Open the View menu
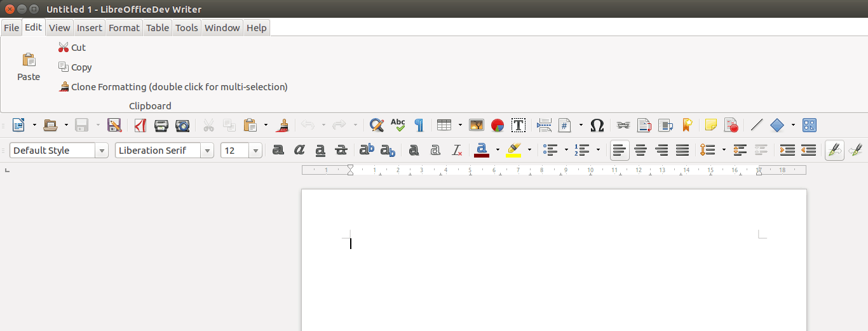 [60, 27]
